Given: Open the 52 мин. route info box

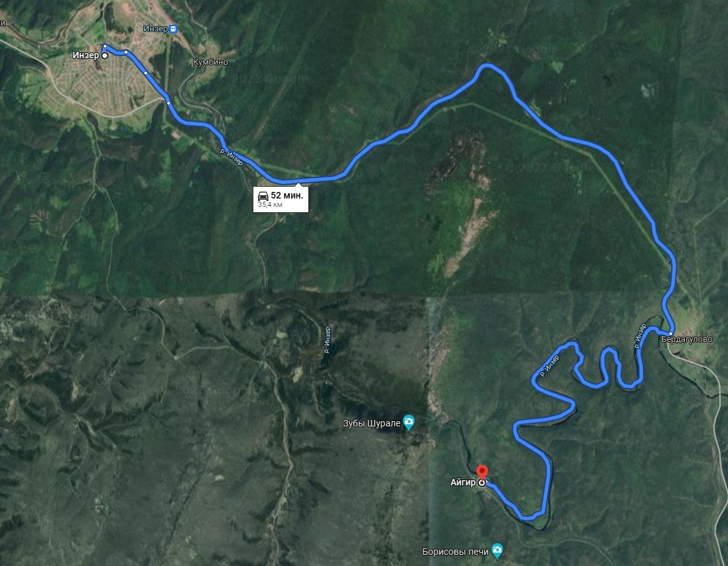Looking at the screenshot, I should 280,199.
